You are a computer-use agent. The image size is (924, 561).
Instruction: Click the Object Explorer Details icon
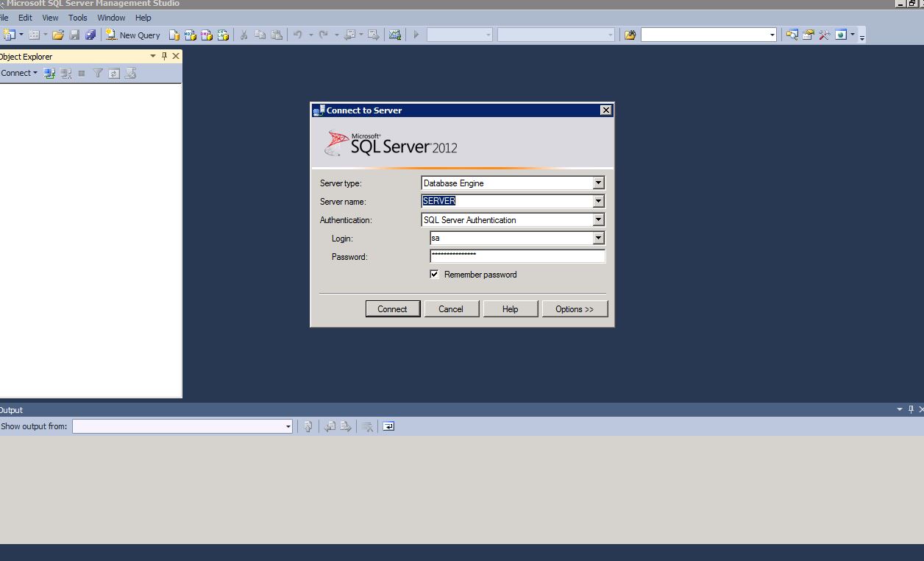point(130,74)
